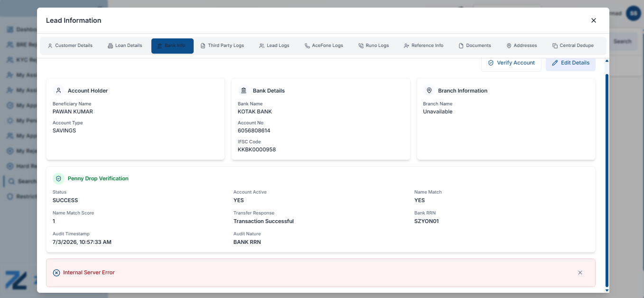Click the scrollbar down arrow in the dialog
Screen dimensions: 644x298
pyautogui.click(x=607, y=290)
